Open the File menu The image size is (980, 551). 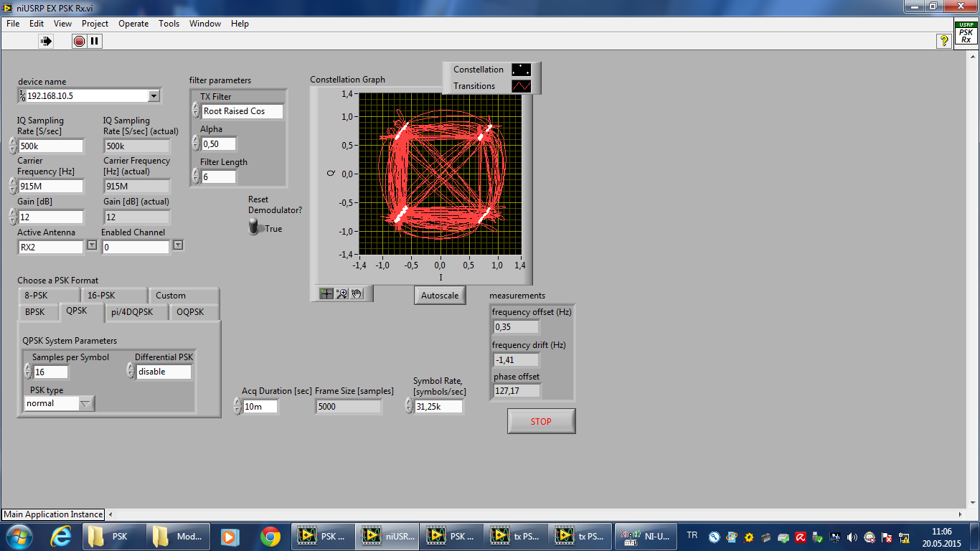click(x=13, y=24)
